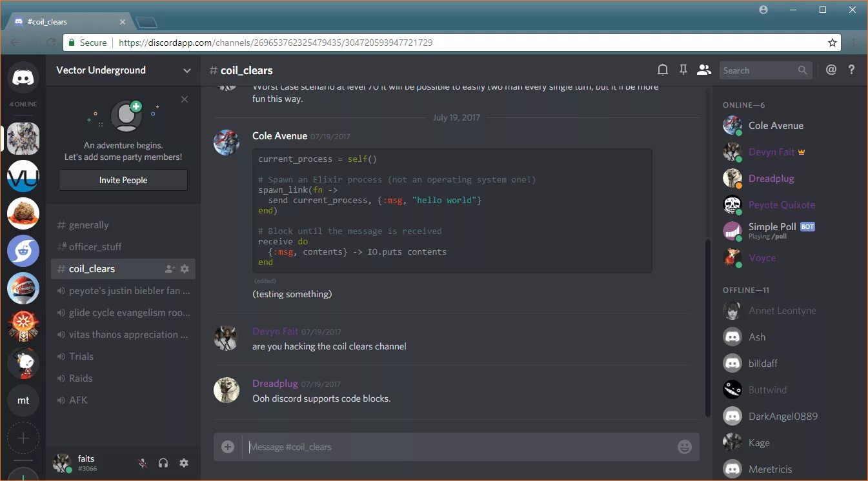Create instant invite for coil_clears
Image resolution: width=868 pixels, height=481 pixels.
click(x=170, y=269)
